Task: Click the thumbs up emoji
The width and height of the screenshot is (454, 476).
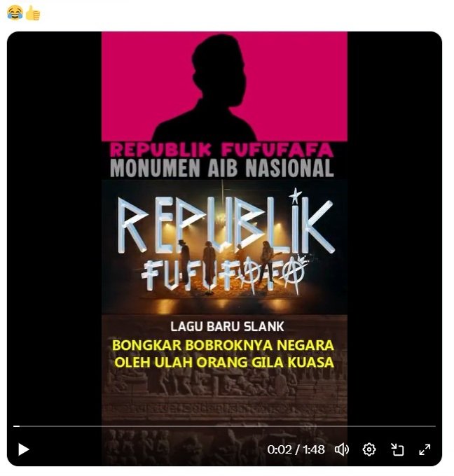Action: (x=33, y=13)
